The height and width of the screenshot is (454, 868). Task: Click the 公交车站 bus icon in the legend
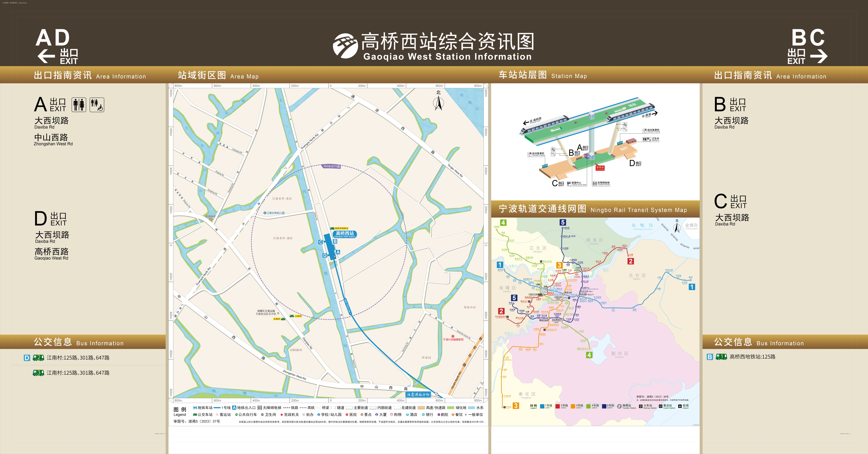coord(195,415)
